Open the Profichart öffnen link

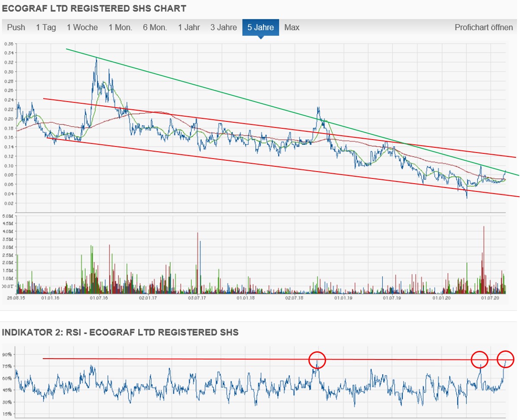tap(484, 27)
